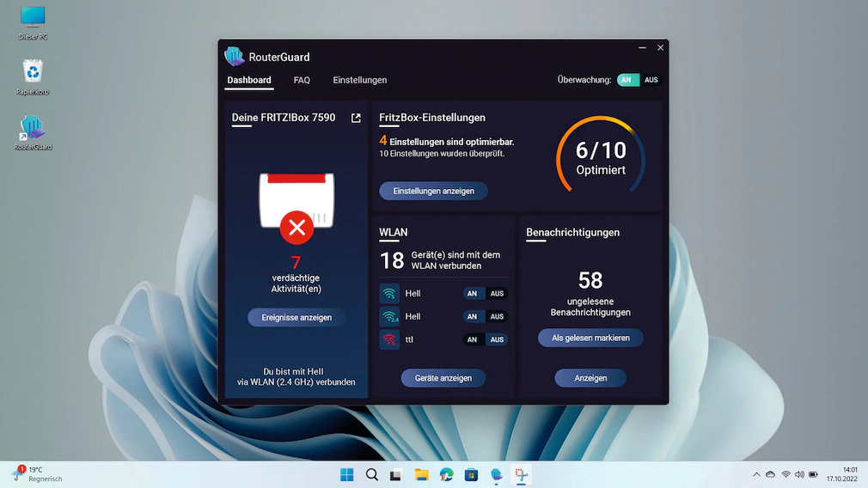868x488 pixels.
Task: Click the OneDrive cloud tray icon
Action: pyautogui.click(x=771, y=475)
